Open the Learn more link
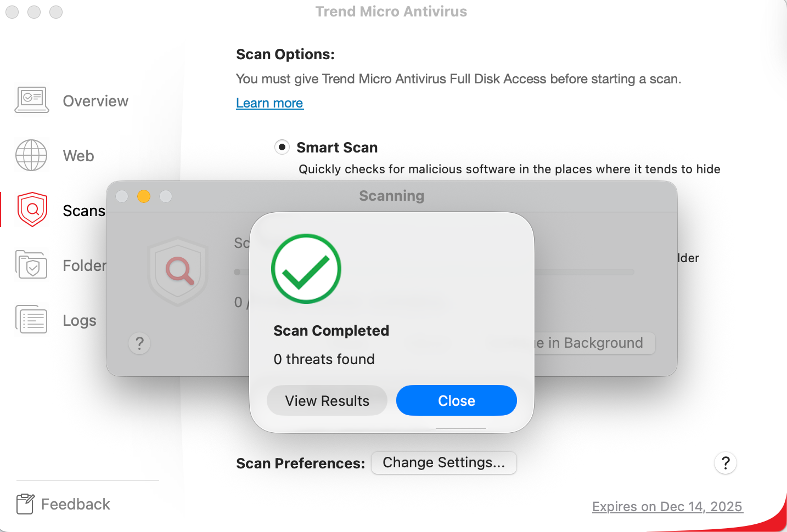787x532 pixels. tap(269, 103)
